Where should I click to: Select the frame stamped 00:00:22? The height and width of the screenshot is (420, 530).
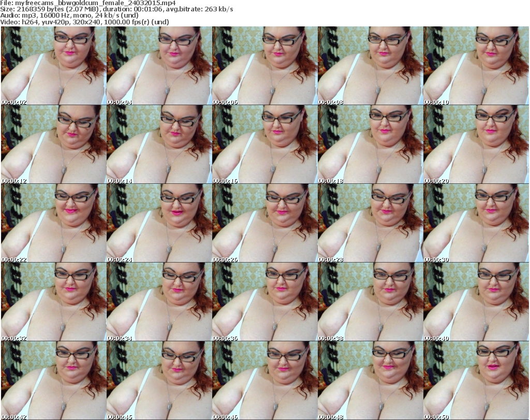tap(54, 223)
